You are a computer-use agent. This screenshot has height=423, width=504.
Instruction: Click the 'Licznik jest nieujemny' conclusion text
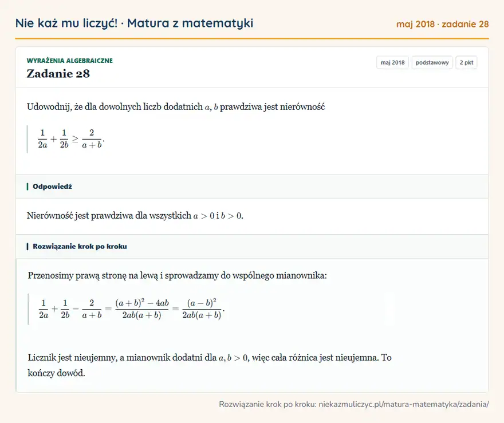tap(210, 365)
